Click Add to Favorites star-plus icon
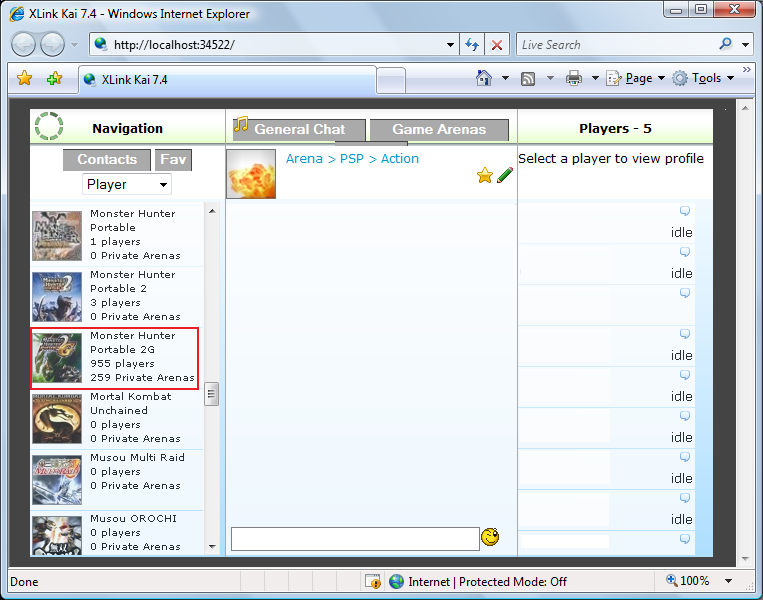The height and width of the screenshot is (600, 763). 54,78
